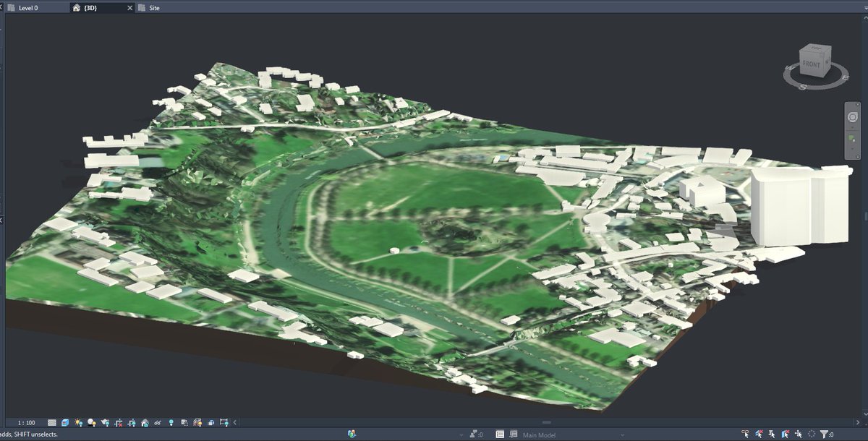Open the Visual Style icon menu
The height and width of the screenshot is (441, 868).
click(x=66, y=421)
